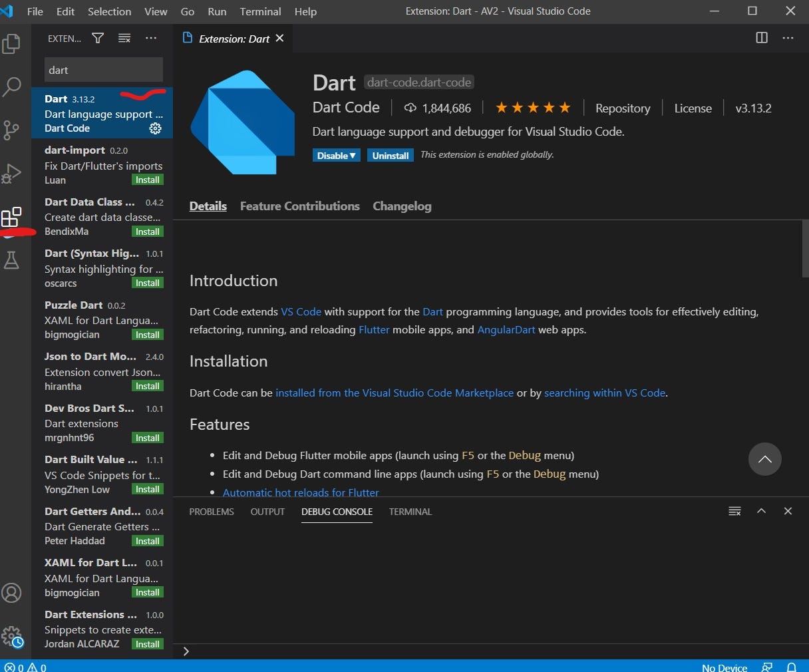Image resolution: width=809 pixels, height=672 pixels.
Task: Install the Json to Dart Model extension
Action: 148,386
